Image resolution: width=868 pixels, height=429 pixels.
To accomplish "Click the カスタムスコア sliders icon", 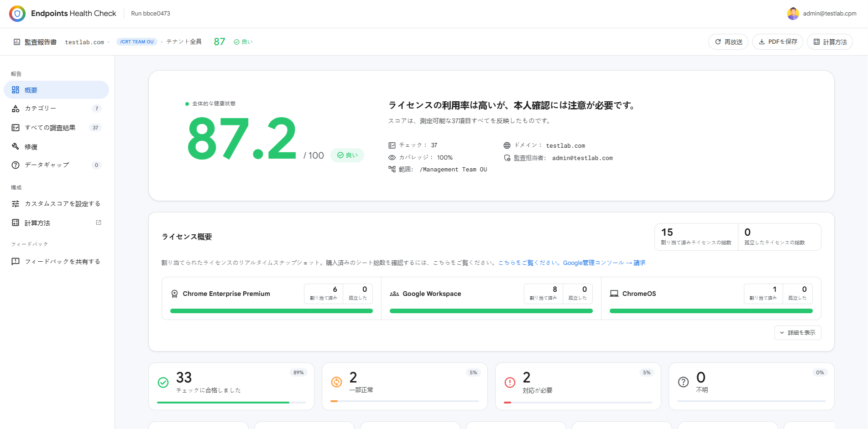I will point(16,204).
